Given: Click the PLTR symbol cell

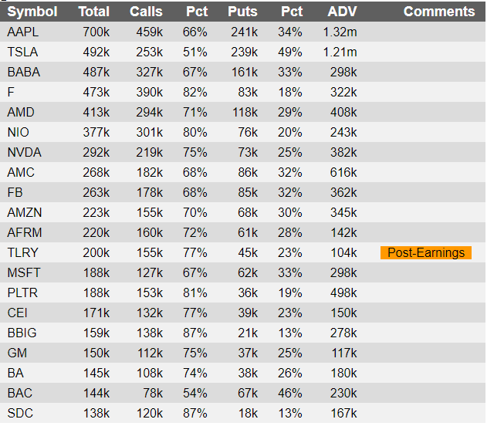Looking at the screenshot, I should 22,293.
